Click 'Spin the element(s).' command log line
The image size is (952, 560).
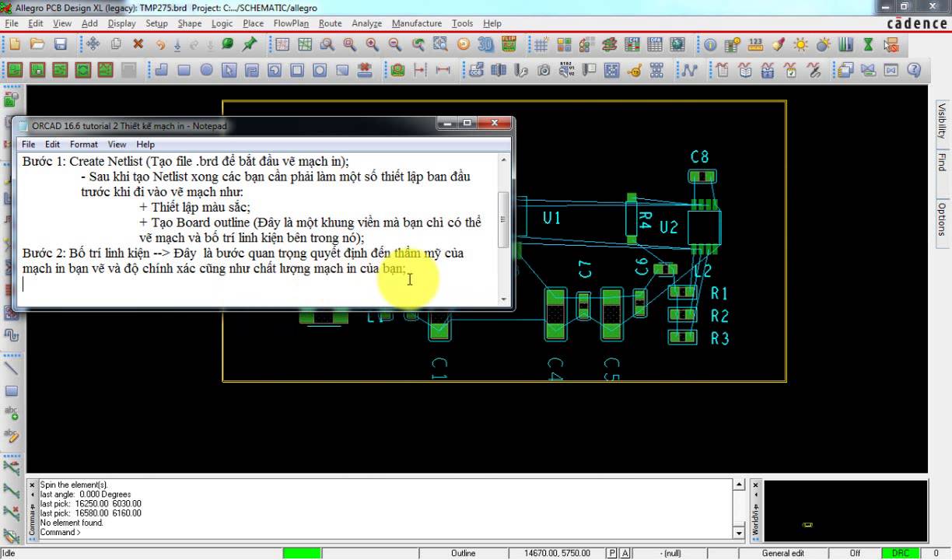(74, 485)
